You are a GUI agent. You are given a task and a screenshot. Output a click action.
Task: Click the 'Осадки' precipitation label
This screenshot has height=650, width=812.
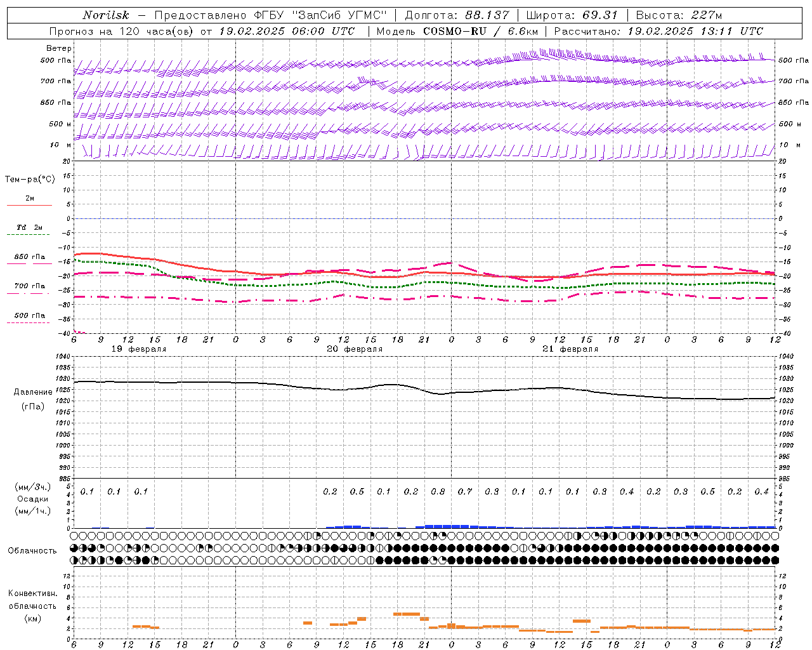pos(33,499)
